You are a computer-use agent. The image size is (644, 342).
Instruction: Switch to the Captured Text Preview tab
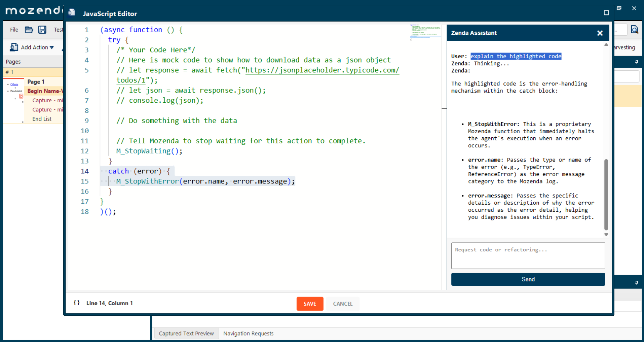(186, 333)
